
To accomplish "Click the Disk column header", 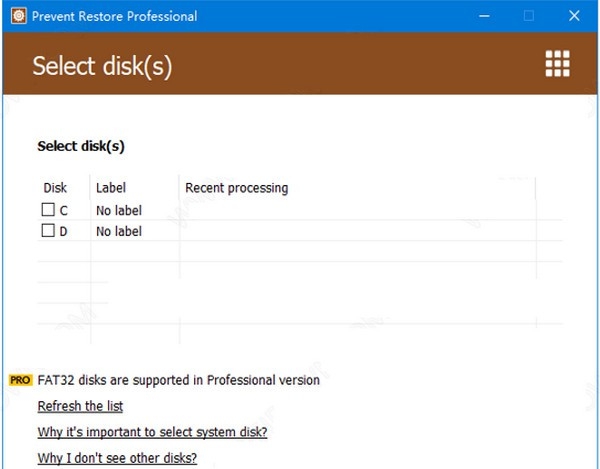I will pos(55,188).
